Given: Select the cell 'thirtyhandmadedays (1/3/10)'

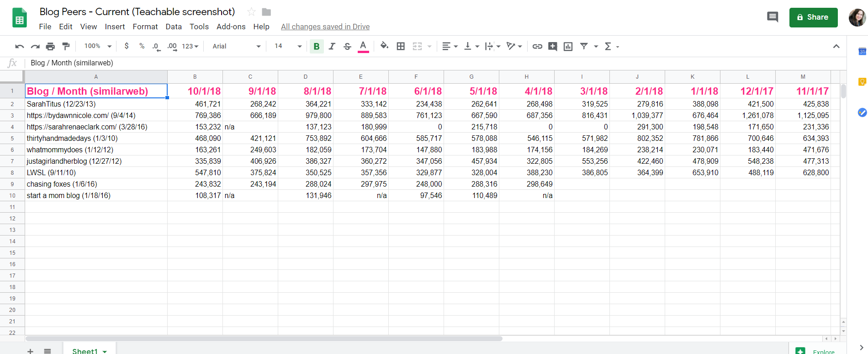Looking at the screenshot, I should click(x=96, y=138).
